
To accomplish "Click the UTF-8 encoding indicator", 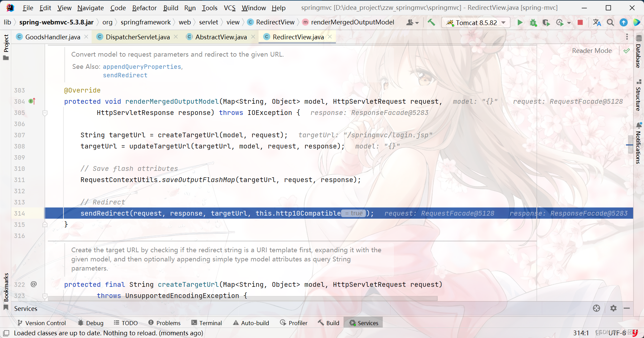I will [617, 333].
